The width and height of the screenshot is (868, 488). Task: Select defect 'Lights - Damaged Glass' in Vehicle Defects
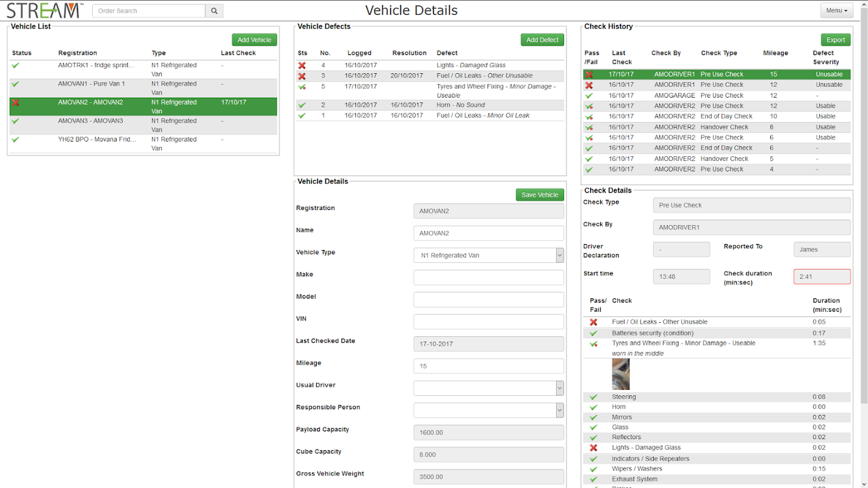pos(430,65)
